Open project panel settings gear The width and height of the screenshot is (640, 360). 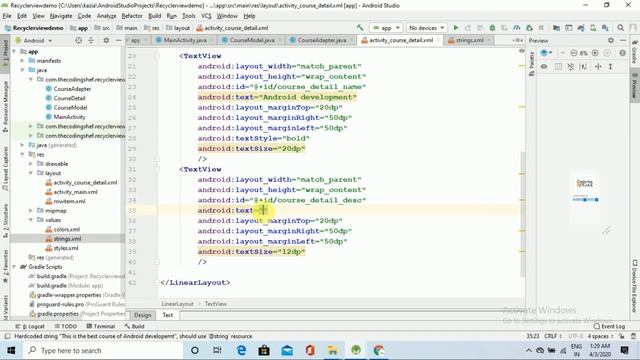(106, 40)
